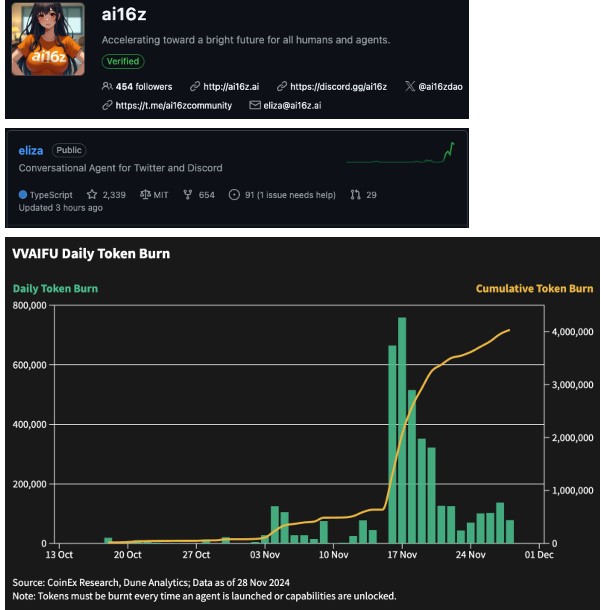Click the tallest green bar in chart
Viewport: 601px width, 610px height.
(x=402, y=430)
